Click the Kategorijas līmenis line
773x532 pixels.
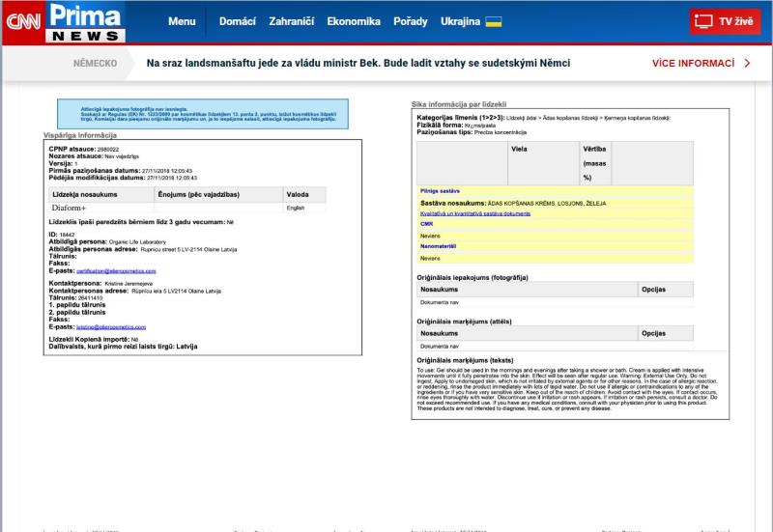pyautogui.click(x=543, y=118)
